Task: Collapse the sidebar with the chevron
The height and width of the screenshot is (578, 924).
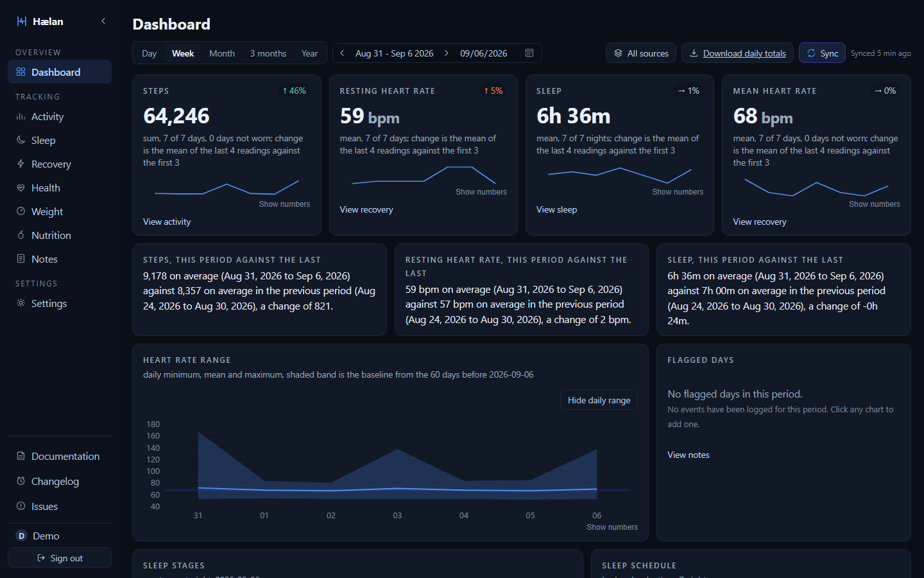Action: tap(103, 21)
